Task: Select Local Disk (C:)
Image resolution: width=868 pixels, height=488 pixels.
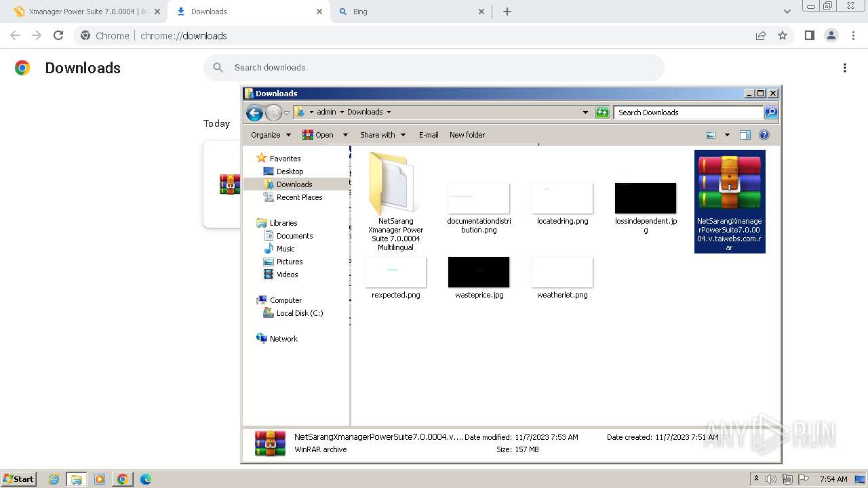Action: pos(299,313)
